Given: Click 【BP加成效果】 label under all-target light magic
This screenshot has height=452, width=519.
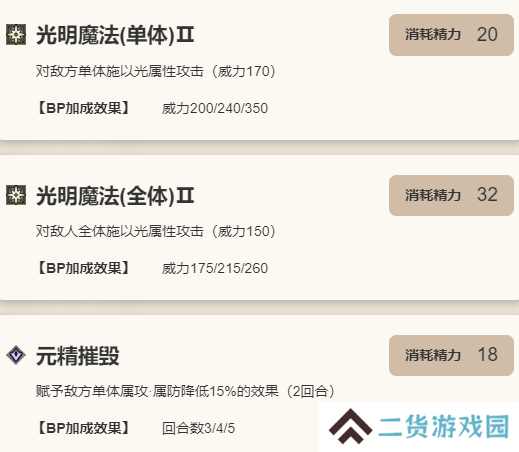Looking at the screenshot, I should click(x=83, y=268).
